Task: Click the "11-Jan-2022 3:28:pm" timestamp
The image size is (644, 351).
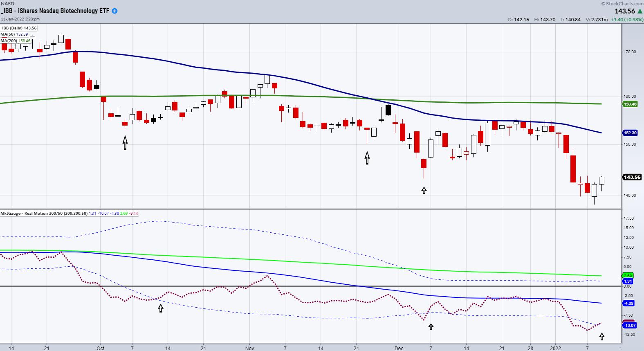Action: pyautogui.click(x=20, y=19)
